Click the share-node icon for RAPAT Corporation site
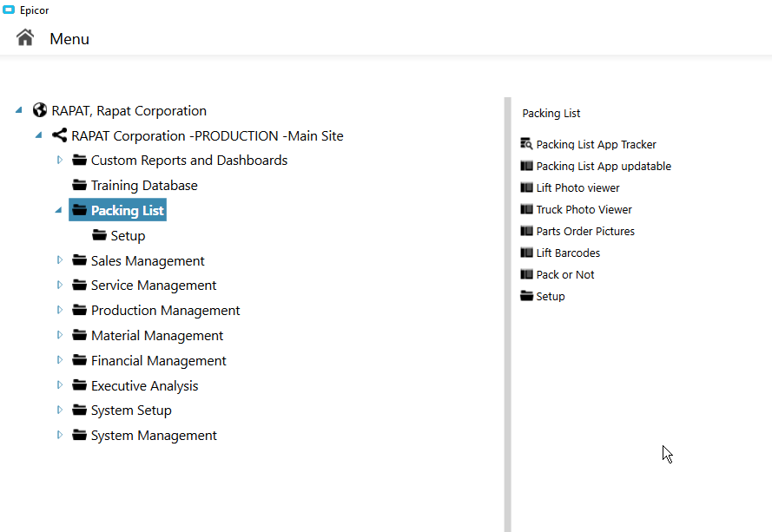 coord(60,135)
